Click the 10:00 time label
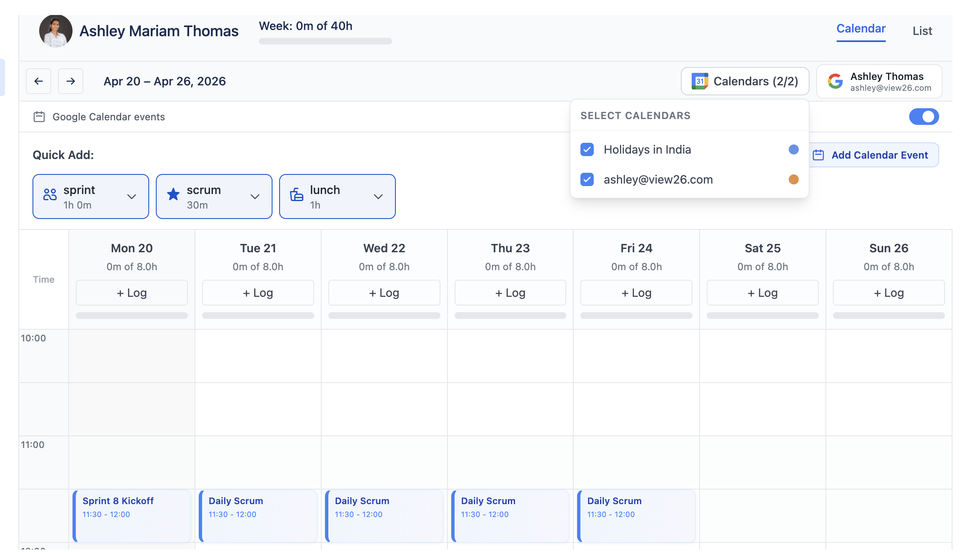Screen dimensions: 980x552 pyautogui.click(x=33, y=338)
